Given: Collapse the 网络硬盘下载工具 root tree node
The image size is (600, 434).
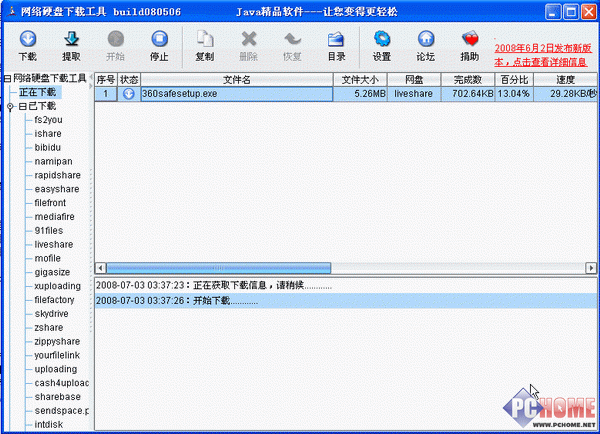Looking at the screenshot, I should [x=6, y=79].
